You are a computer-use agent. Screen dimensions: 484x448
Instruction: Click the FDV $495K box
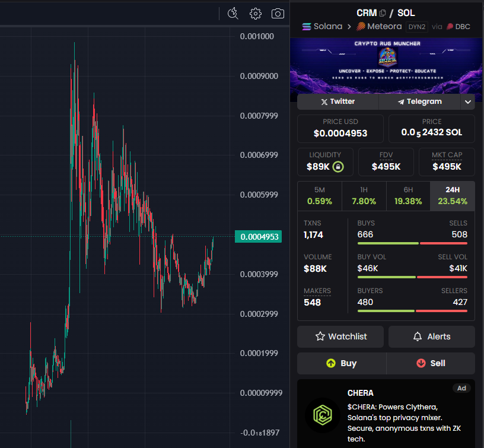pos(386,162)
